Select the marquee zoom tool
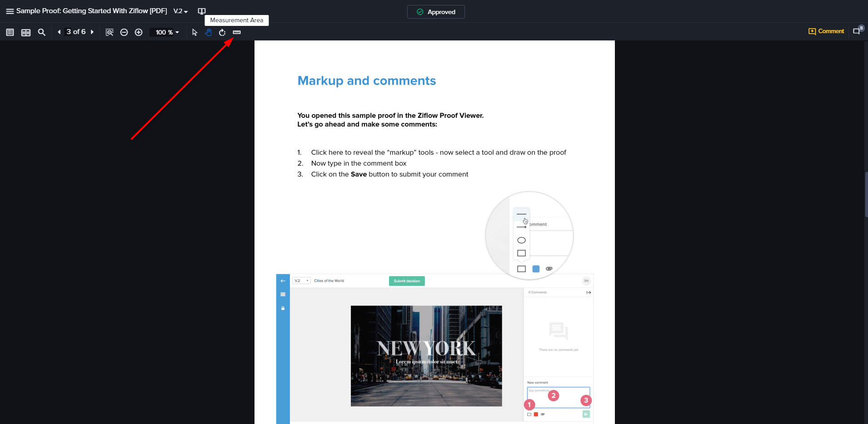Screen dimensions: 868x424 point(109,32)
